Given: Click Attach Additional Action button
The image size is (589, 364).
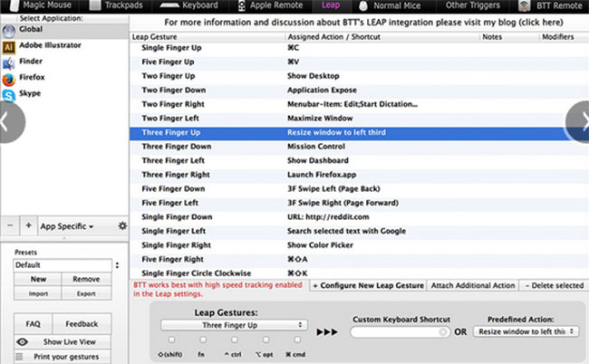Looking at the screenshot, I should [472, 285].
